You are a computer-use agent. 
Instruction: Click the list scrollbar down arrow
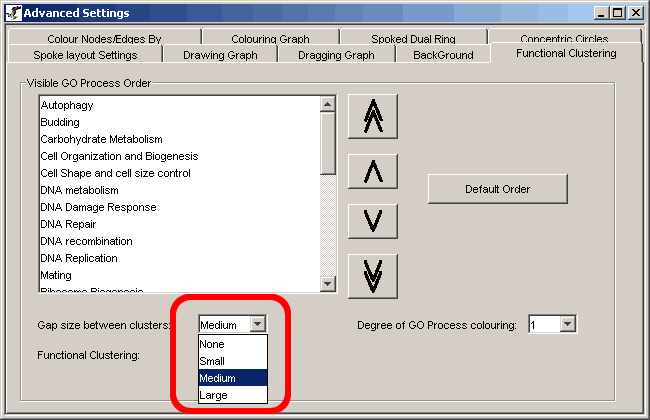(x=327, y=285)
